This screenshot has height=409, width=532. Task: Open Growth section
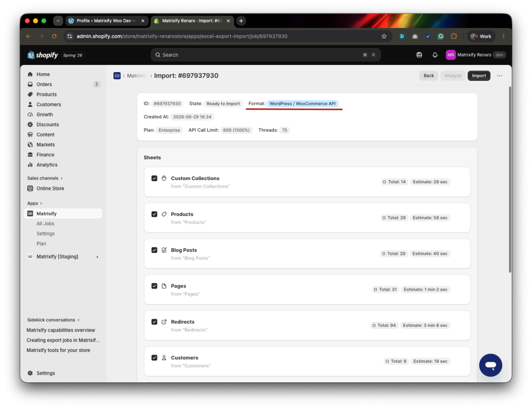coord(45,115)
